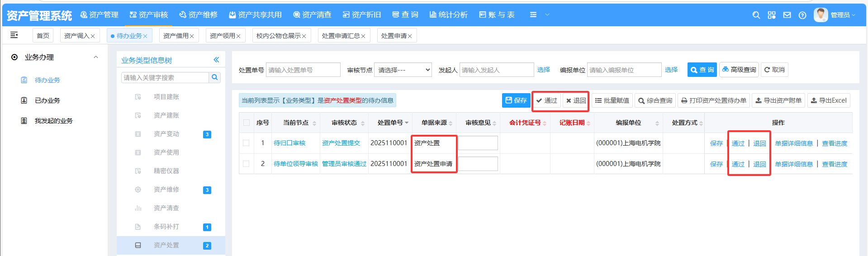The width and height of the screenshot is (868, 256).
Task: Tick the checkbox for row 2
Action: point(246,164)
